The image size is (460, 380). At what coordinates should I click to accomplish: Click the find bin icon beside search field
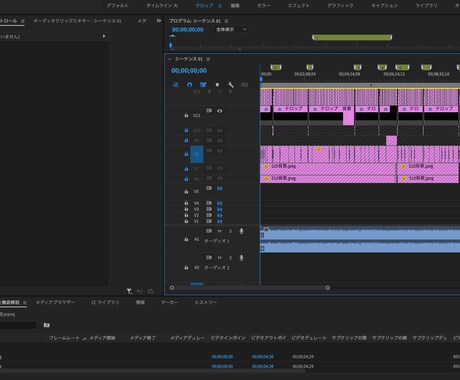click(x=47, y=325)
